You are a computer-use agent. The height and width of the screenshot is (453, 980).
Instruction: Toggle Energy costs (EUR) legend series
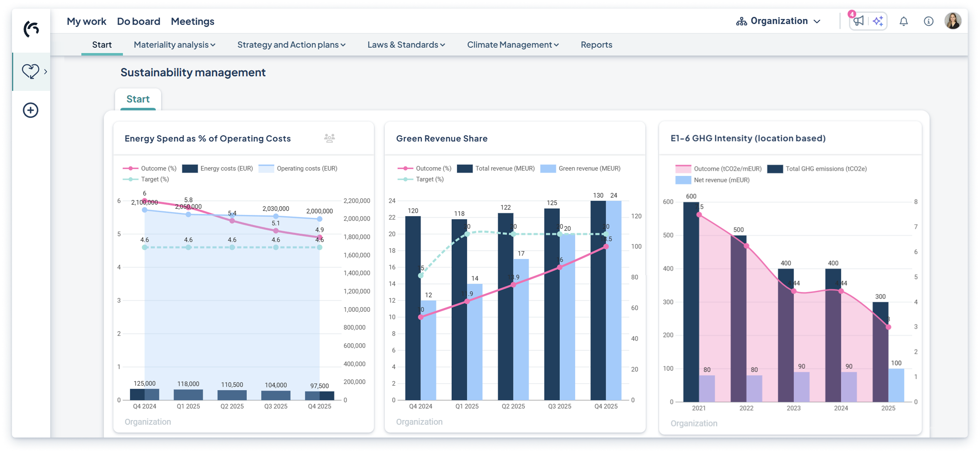[x=218, y=168]
